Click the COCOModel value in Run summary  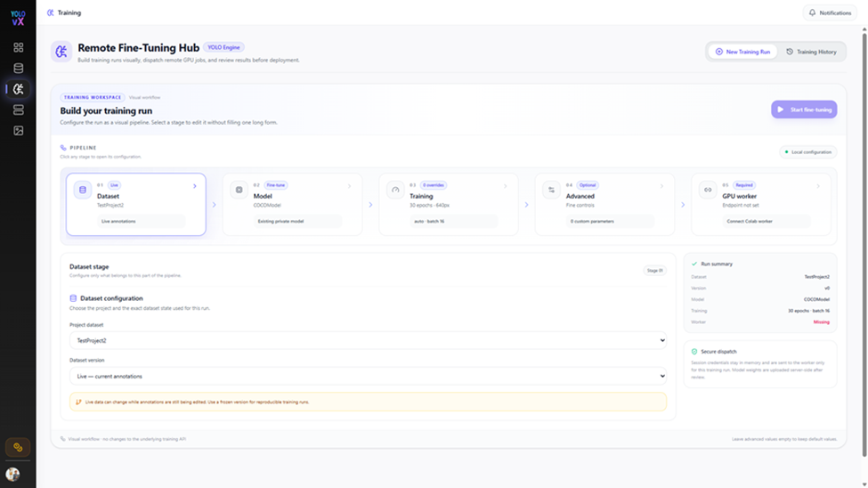(x=816, y=299)
